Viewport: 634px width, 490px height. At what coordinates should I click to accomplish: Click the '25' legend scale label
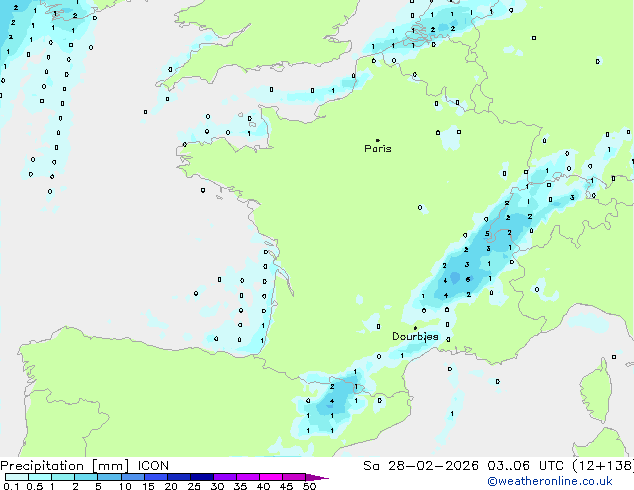pos(194,486)
